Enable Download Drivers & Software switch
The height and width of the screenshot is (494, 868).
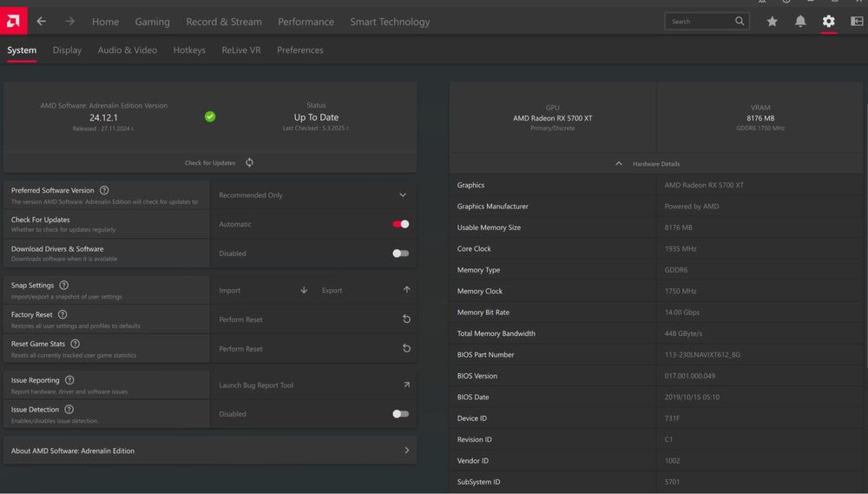coord(401,254)
